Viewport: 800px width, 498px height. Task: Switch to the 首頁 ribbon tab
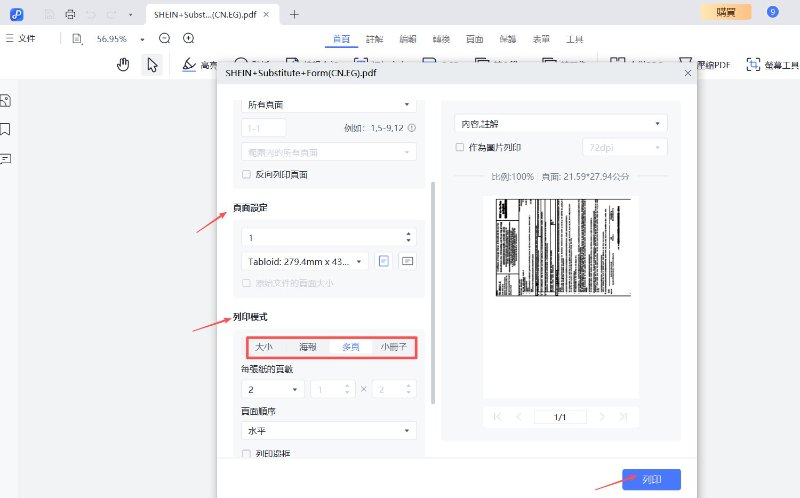click(x=341, y=39)
